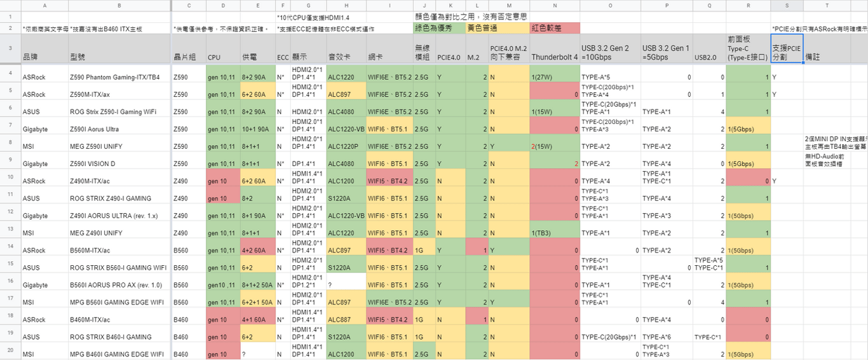
Task: Click the 品牌 header cell
Action: pos(44,49)
